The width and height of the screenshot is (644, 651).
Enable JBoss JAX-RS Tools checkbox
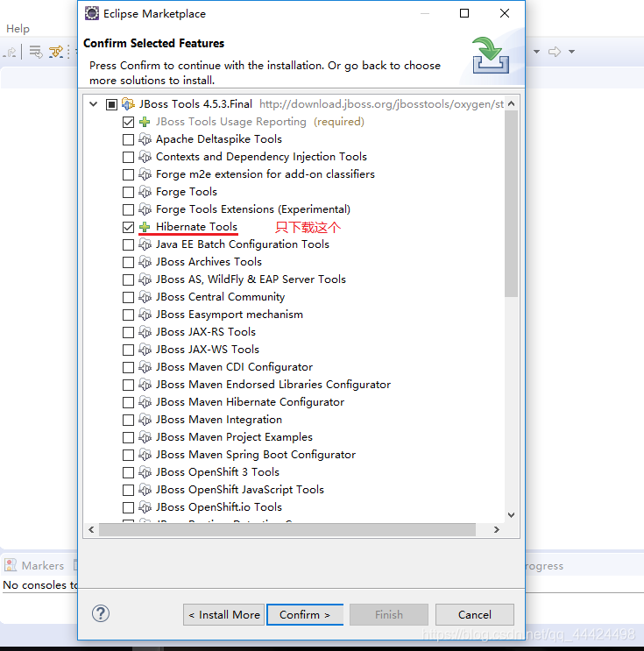click(128, 332)
